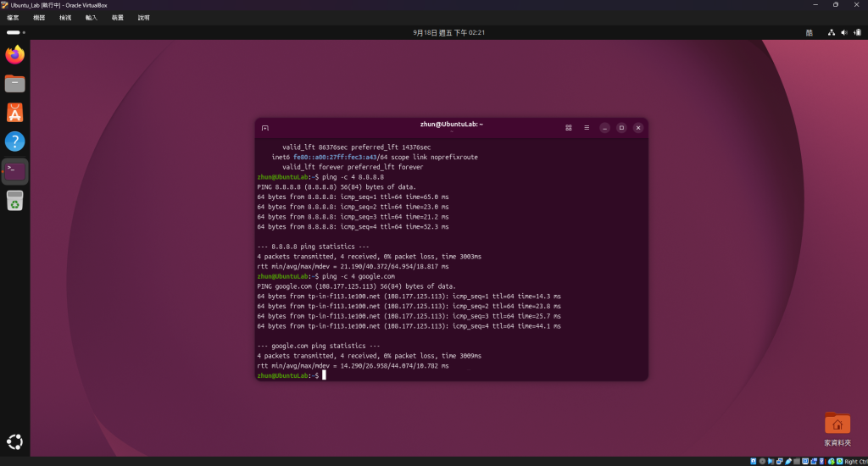Select the Terminal icon in the dock
The width and height of the screenshot is (868, 466).
click(x=15, y=171)
